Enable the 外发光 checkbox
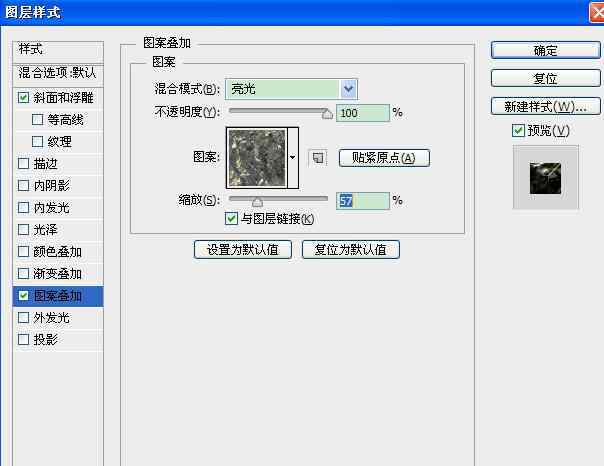 coord(23,317)
